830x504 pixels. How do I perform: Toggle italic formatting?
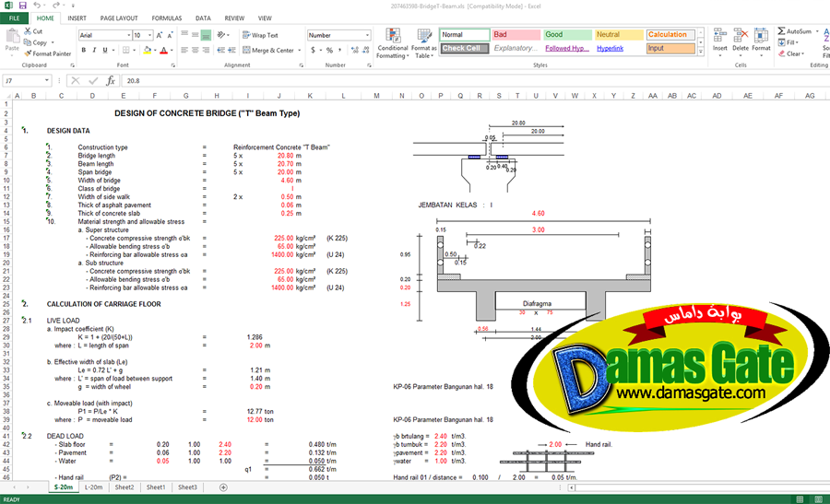(x=94, y=51)
